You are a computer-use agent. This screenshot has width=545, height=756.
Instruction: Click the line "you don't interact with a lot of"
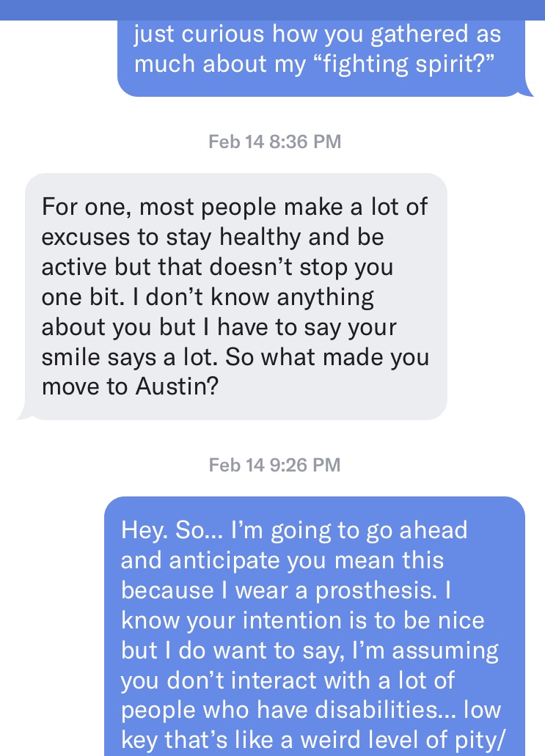288,680
